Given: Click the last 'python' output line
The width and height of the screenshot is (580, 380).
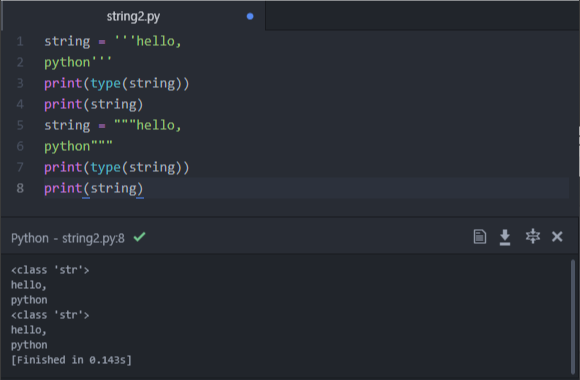Looking at the screenshot, I should point(29,345).
